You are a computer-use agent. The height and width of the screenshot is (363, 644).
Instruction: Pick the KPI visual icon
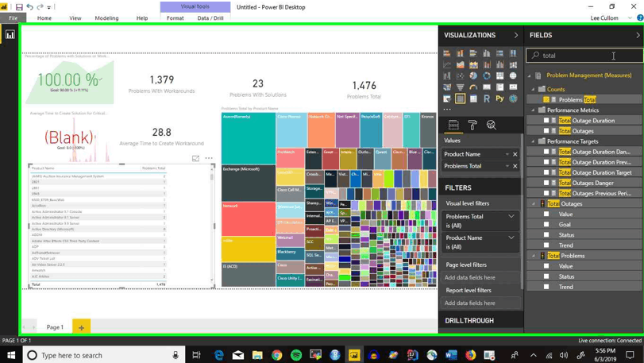513,87
